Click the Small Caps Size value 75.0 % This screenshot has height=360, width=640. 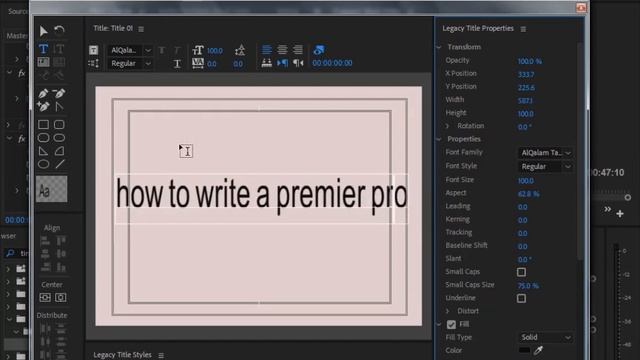tap(528, 286)
